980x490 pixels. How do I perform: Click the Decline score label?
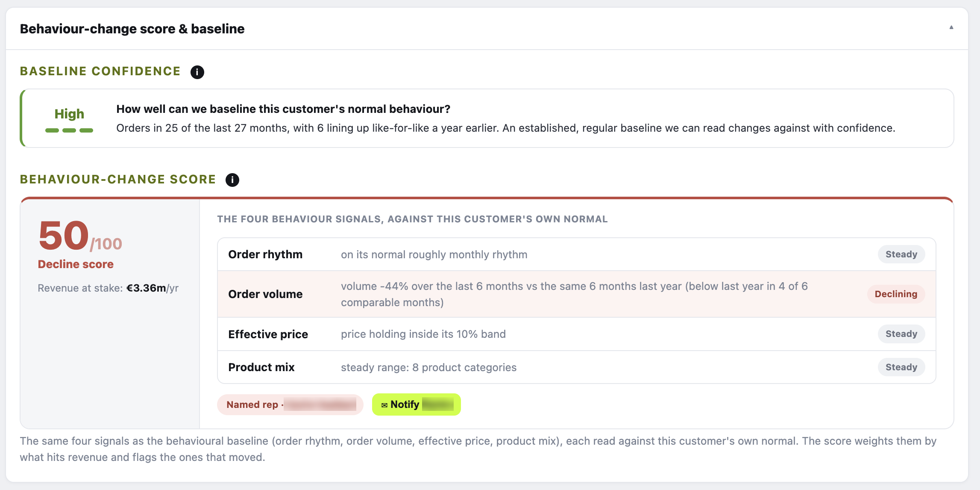(x=76, y=264)
